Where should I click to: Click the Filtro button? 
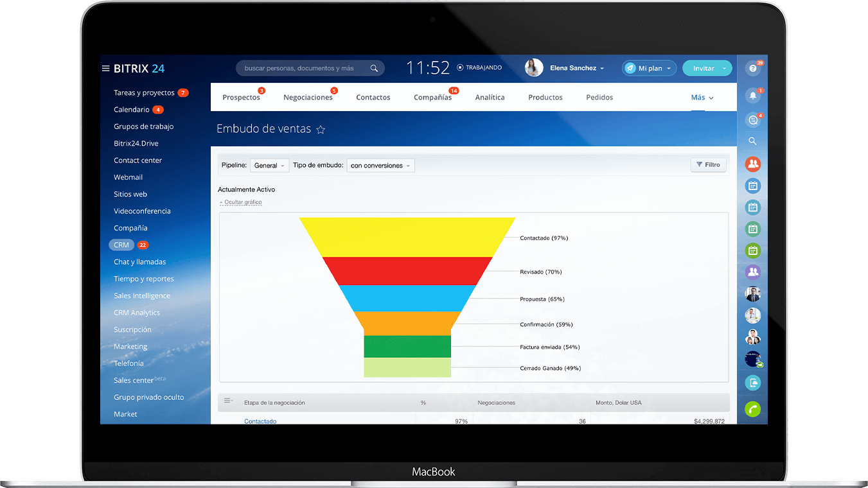pos(708,165)
